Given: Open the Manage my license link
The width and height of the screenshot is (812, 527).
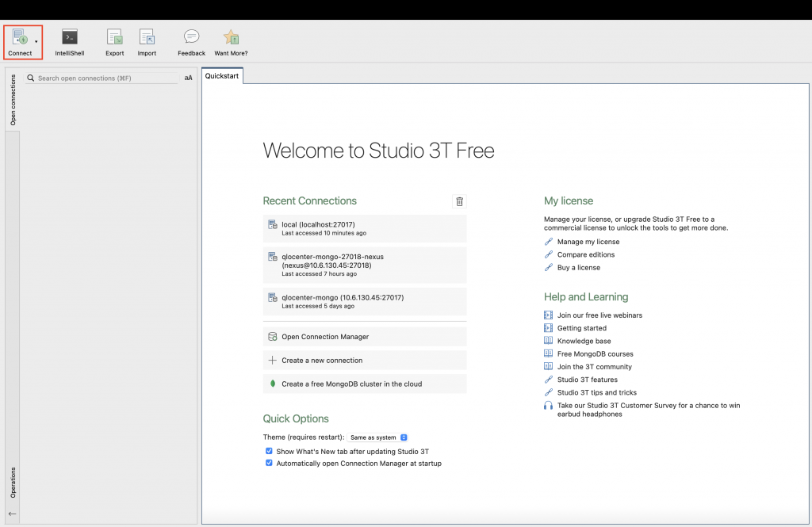Looking at the screenshot, I should coord(588,242).
